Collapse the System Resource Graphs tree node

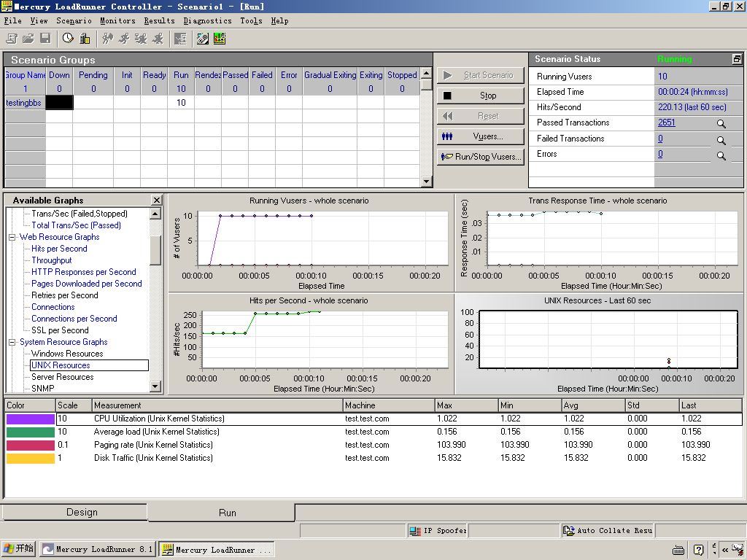(x=12, y=342)
